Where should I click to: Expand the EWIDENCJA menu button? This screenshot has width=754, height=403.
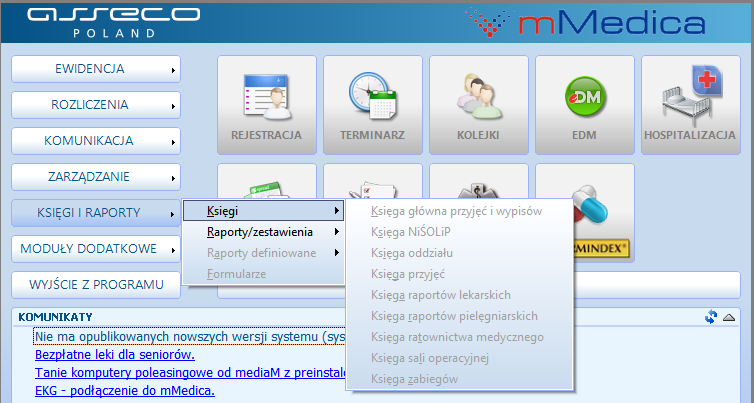coord(96,69)
